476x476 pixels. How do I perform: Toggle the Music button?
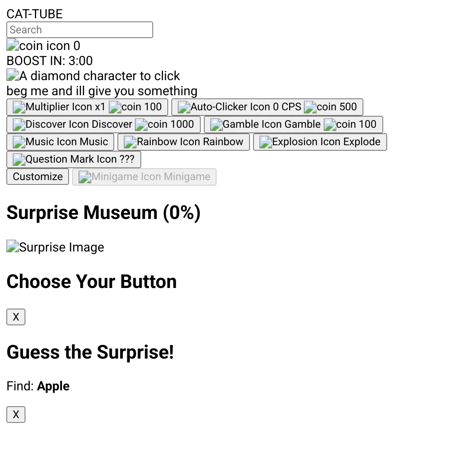point(60,142)
